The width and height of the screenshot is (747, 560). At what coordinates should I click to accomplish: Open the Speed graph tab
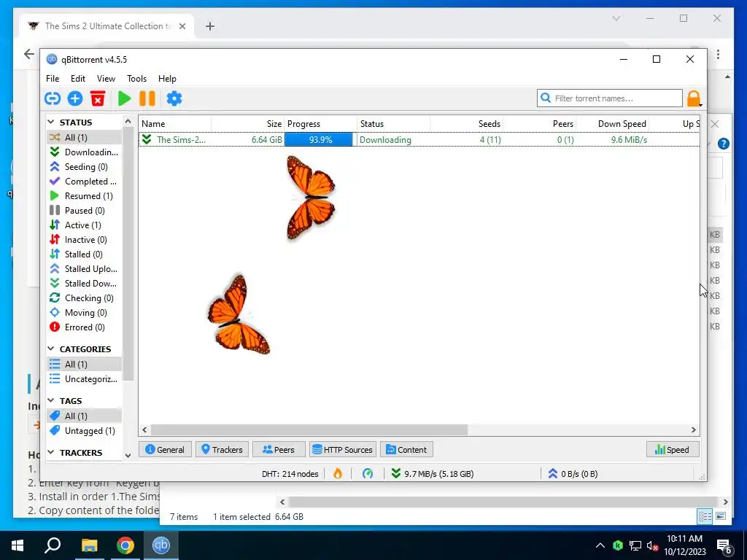click(672, 449)
